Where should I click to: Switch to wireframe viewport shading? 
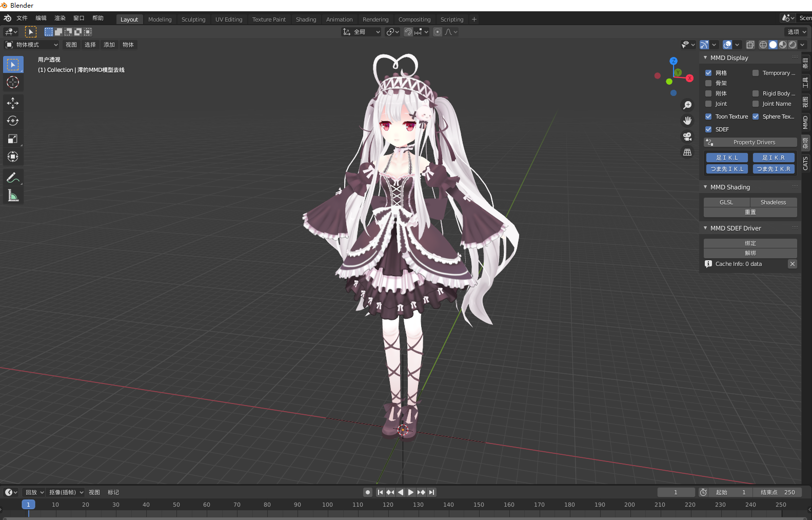[763, 45]
